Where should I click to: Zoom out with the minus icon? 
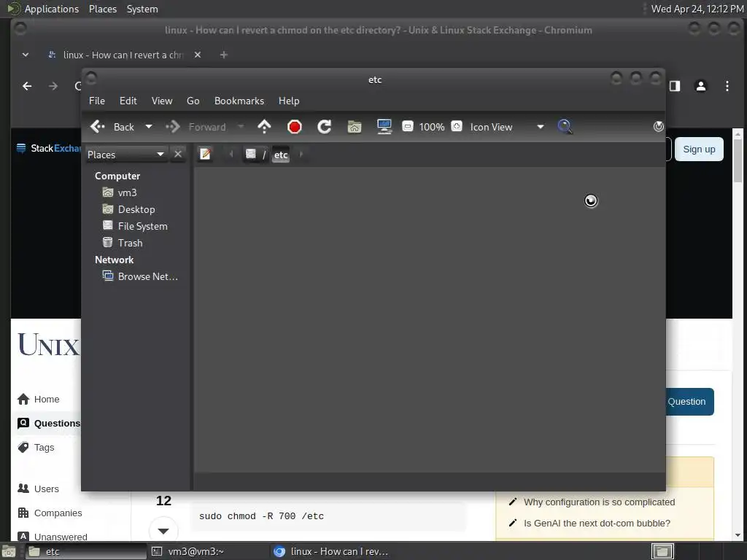[408, 126]
